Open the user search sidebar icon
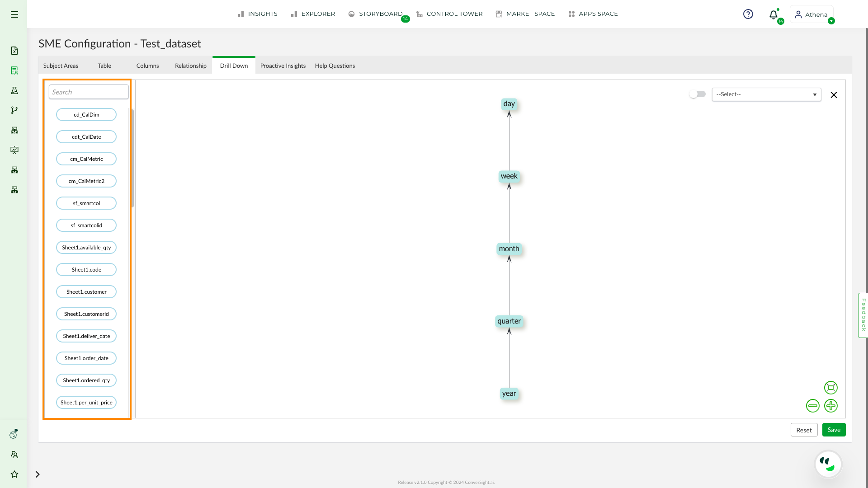This screenshot has height=488, width=868. tap(14, 455)
